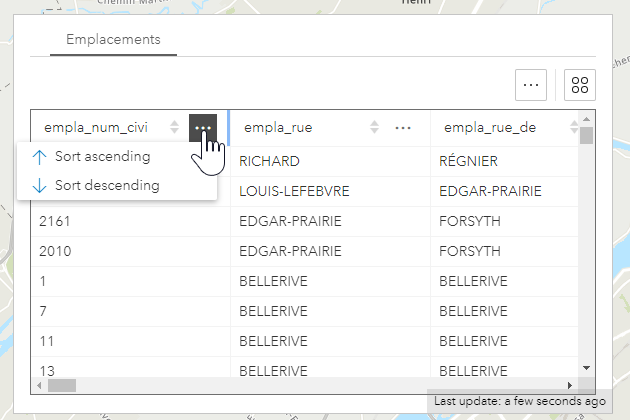Click the horizontal scrollbar right arrow
This screenshot has height=420, width=630.
570,385
